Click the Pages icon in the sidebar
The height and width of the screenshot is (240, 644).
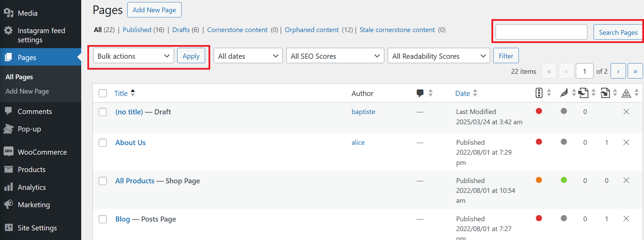(x=9, y=57)
